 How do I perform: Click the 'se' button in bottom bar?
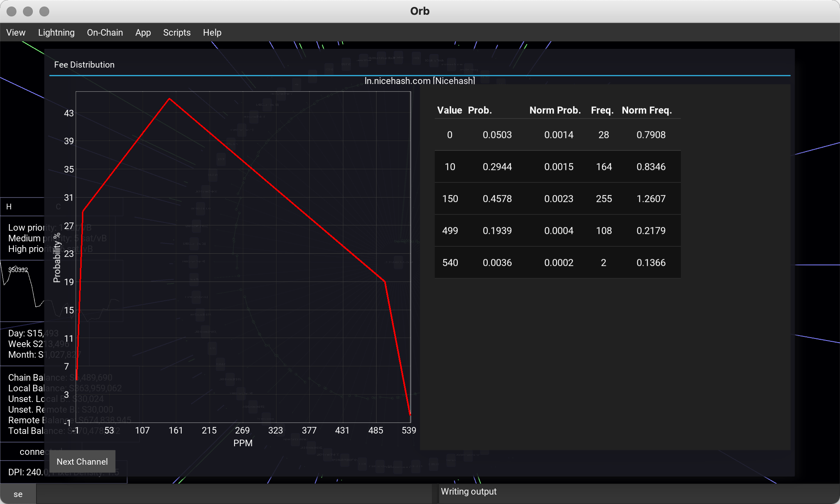click(x=18, y=494)
